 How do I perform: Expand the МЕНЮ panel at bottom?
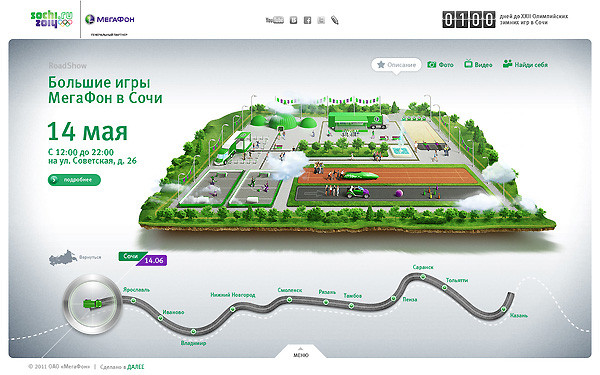tap(301, 352)
